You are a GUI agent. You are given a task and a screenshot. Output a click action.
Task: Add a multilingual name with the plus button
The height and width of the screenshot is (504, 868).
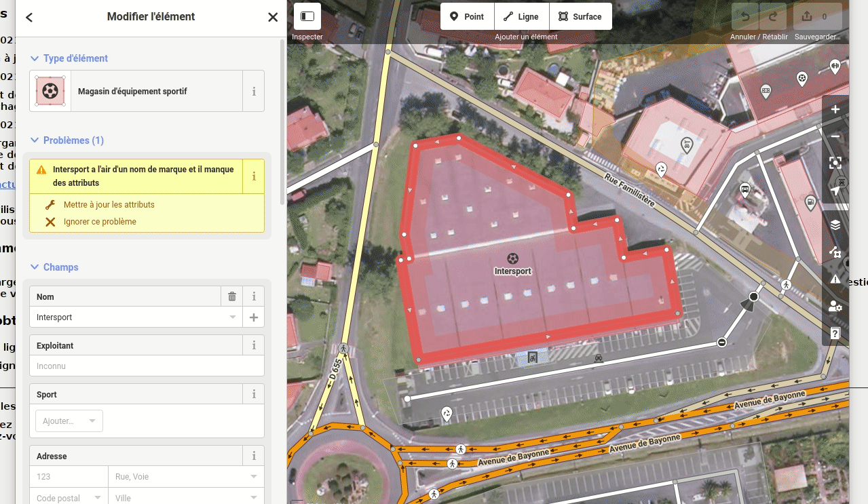[254, 317]
